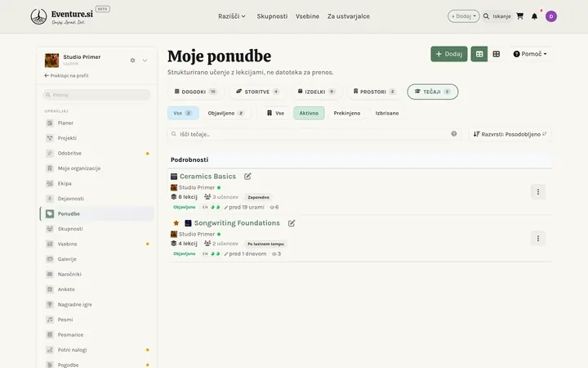Click the search help question icon
Screen dimensions: 588x368
(454, 133)
